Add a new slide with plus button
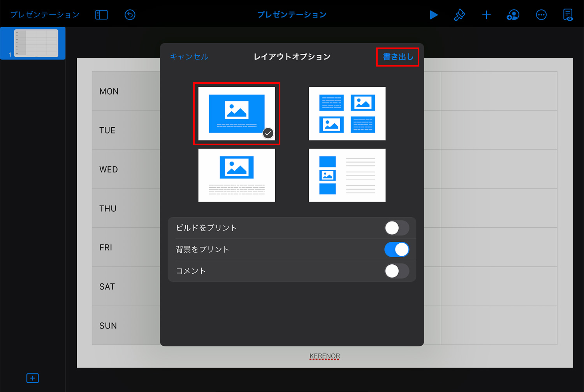Viewport: 584px width, 392px height. click(32, 378)
